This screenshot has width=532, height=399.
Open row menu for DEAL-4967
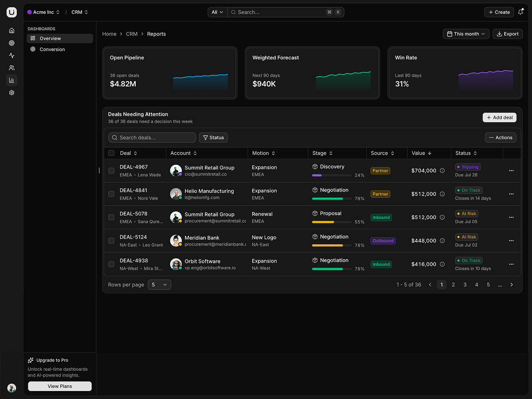[511, 171]
